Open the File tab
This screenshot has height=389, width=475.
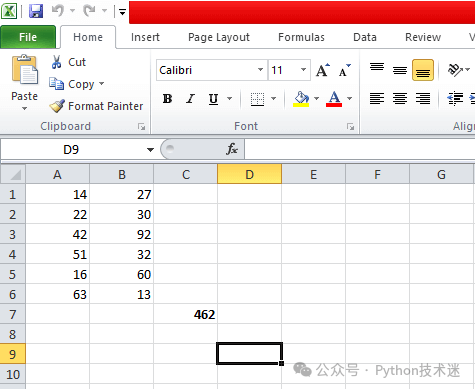coord(28,37)
